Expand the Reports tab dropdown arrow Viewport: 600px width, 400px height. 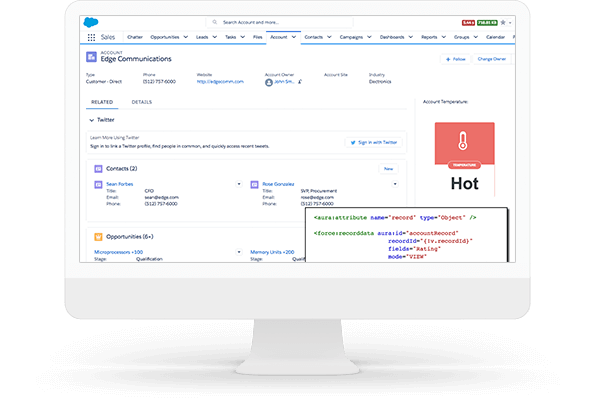pyautogui.click(x=443, y=37)
